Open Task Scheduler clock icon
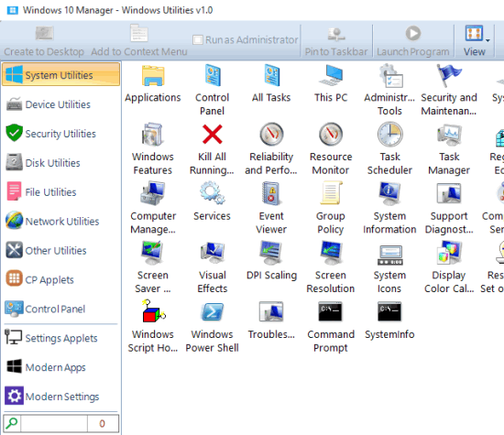Viewport: 504px width, 435px height. tap(389, 135)
